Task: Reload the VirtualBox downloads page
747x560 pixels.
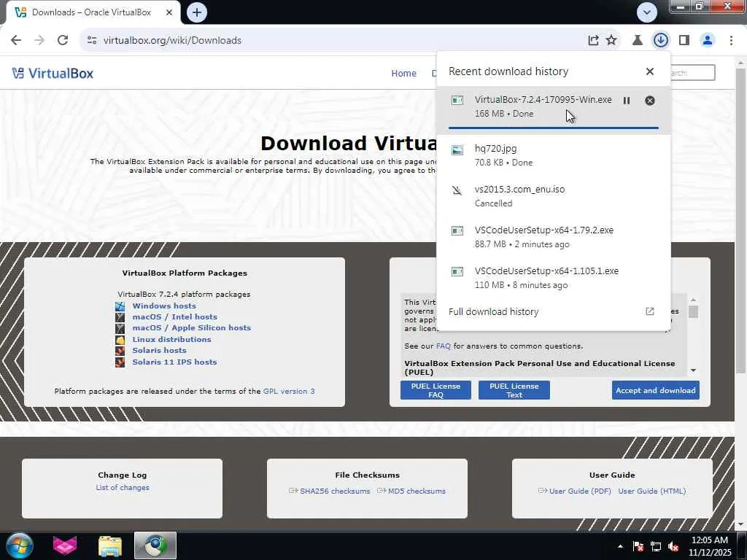Action: coord(63,40)
